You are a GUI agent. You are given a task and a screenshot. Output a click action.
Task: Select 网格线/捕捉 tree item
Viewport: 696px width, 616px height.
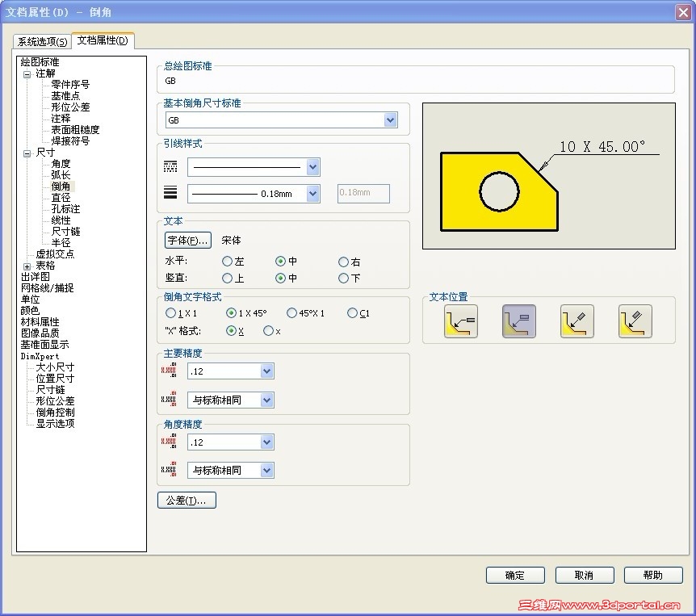point(47,288)
